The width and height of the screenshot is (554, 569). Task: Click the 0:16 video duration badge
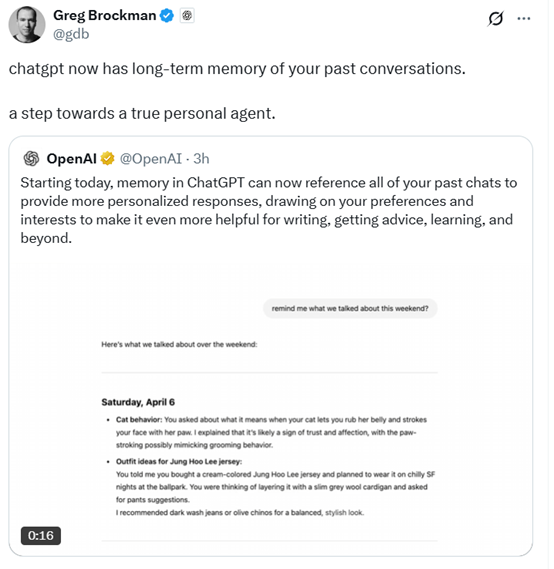pos(41,536)
